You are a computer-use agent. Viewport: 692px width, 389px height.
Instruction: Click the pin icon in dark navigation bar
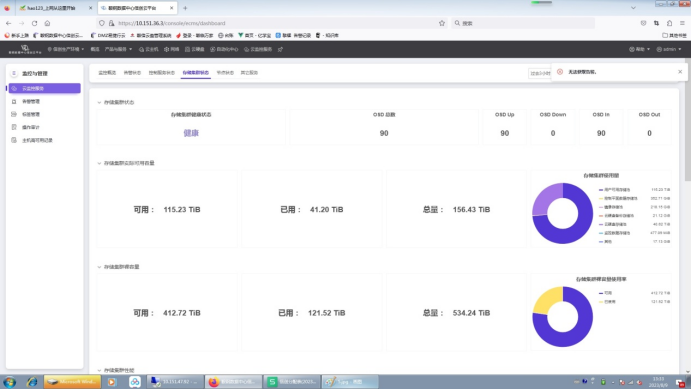280,49
